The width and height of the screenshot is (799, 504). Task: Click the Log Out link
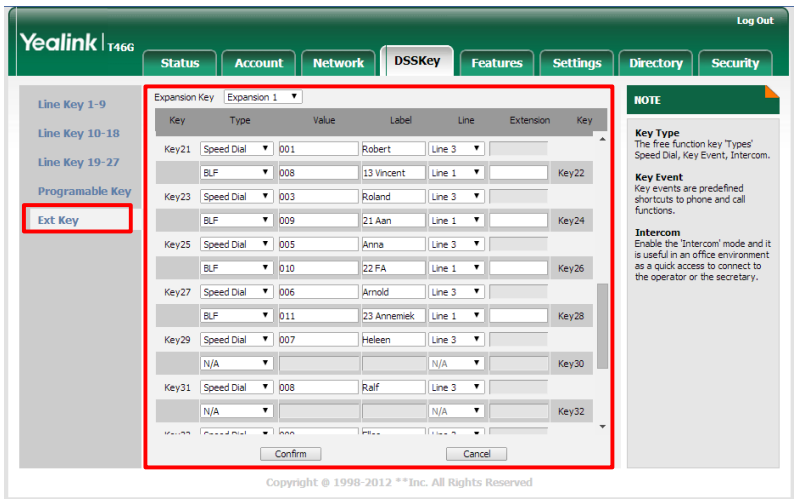pyautogui.click(x=754, y=21)
